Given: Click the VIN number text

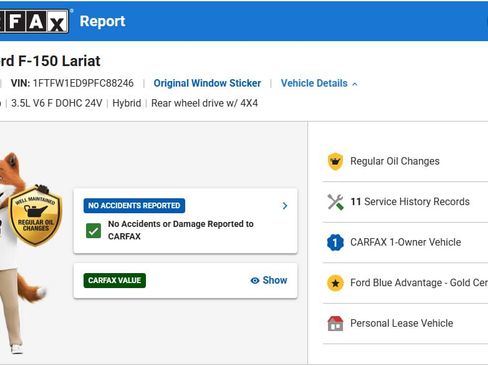Looking at the screenshot, I should pyautogui.click(x=83, y=83).
